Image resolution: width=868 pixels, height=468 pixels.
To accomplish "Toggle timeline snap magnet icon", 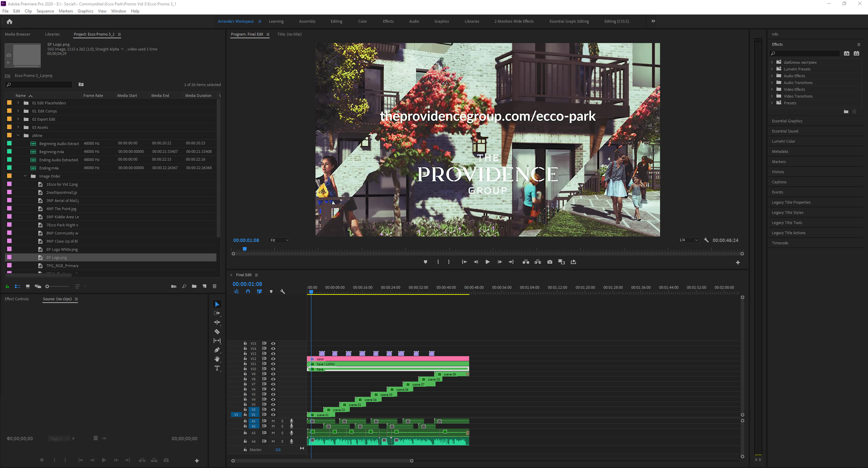I will 248,292.
